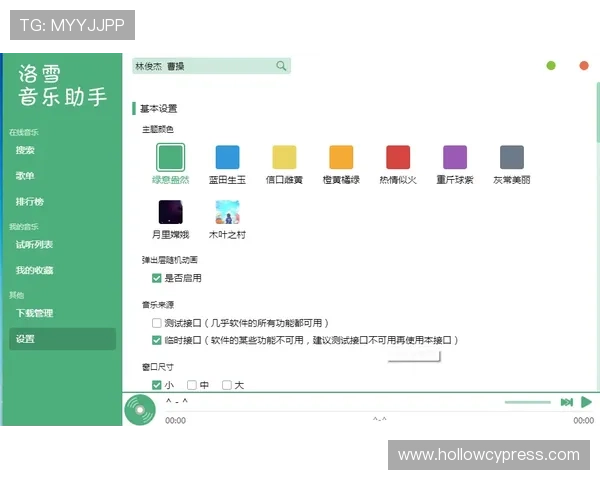The height and width of the screenshot is (480, 600).
Task: Click the 音乐来源 label
Action: (158, 305)
